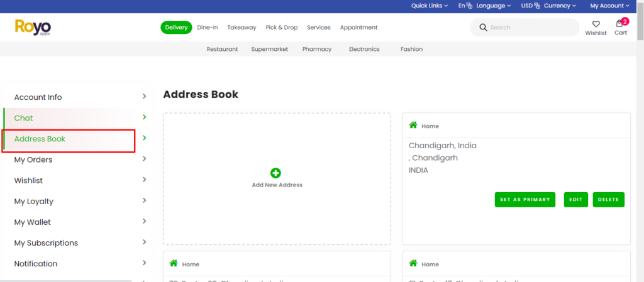Switch to the Dine-In tab
644x282 pixels.
tap(207, 28)
